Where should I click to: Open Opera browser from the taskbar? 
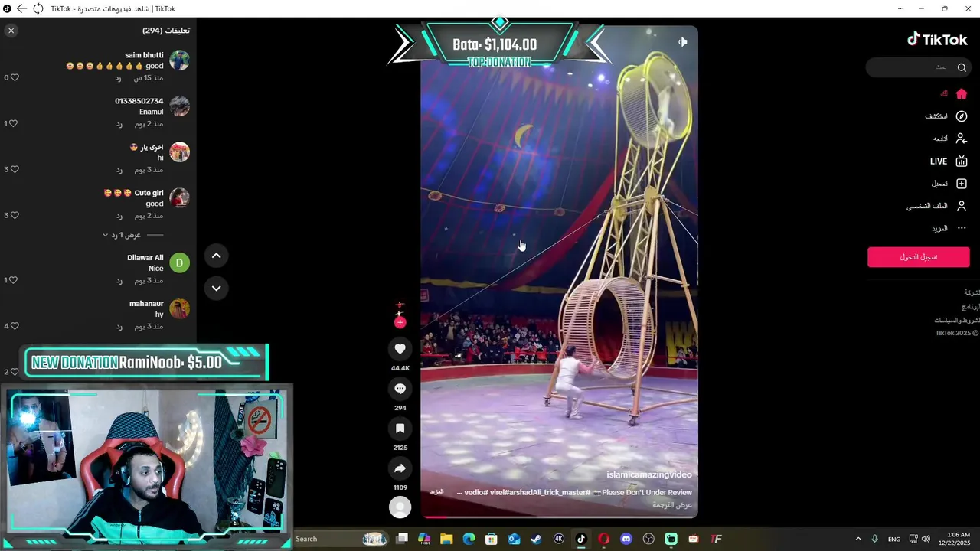pos(604,539)
